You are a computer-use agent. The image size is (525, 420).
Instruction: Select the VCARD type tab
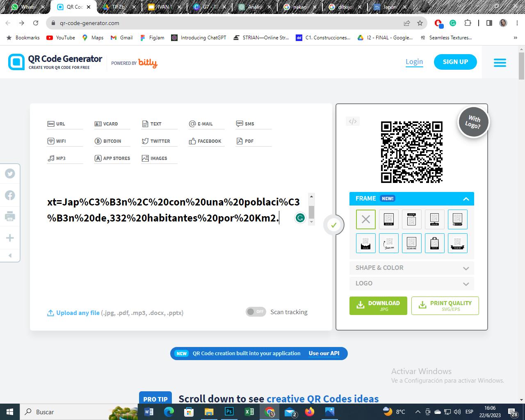[112, 124]
